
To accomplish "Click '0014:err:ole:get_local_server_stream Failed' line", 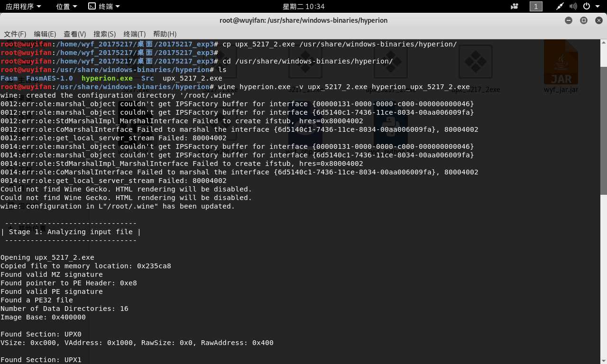I will 113,181.
